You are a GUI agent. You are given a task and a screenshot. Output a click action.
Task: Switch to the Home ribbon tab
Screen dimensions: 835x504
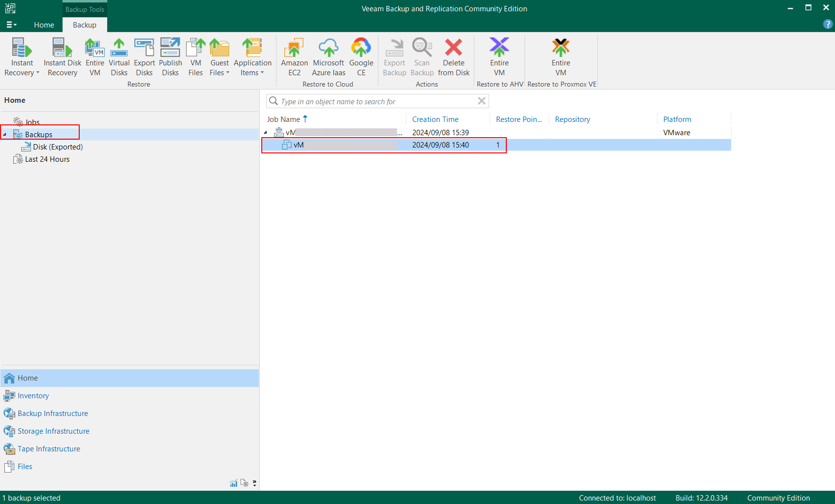44,25
